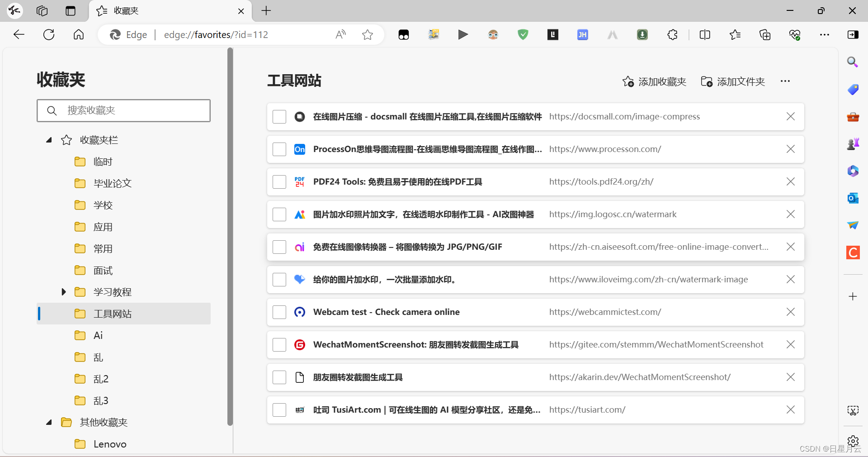Open the JH extension icon
868x457 pixels.
click(x=583, y=35)
